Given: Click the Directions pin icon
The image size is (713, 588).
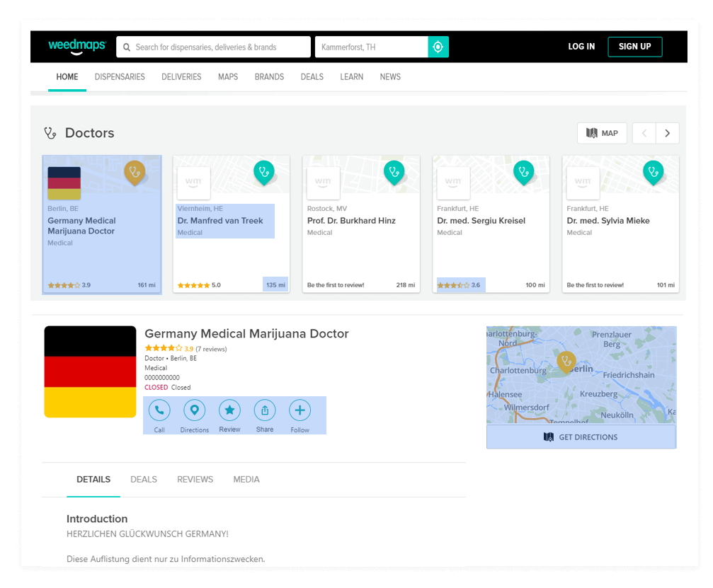Looking at the screenshot, I should [194, 410].
